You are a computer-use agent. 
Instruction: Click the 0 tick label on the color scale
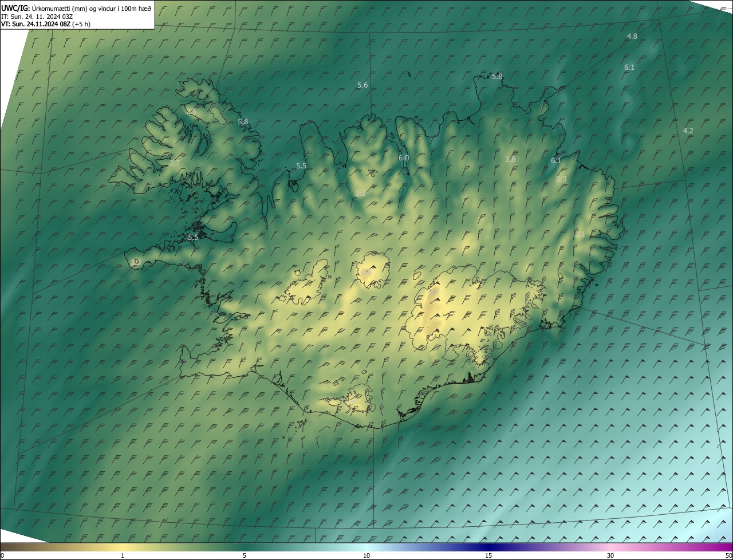2,556
